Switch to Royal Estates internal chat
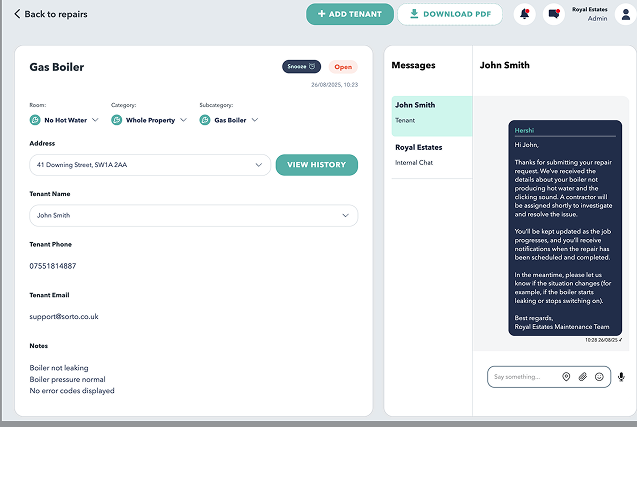This screenshot has height=489, width=637. [x=431, y=154]
